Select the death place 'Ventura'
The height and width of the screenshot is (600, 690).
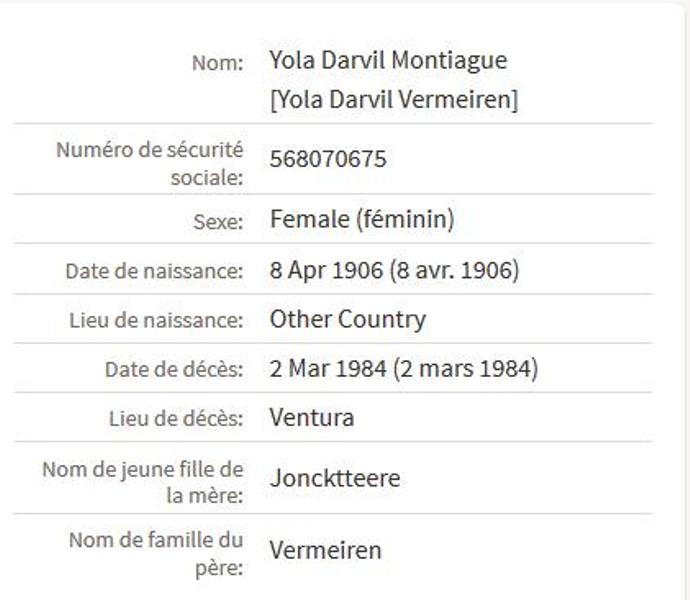pyautogui.click(x=312, y=418)
